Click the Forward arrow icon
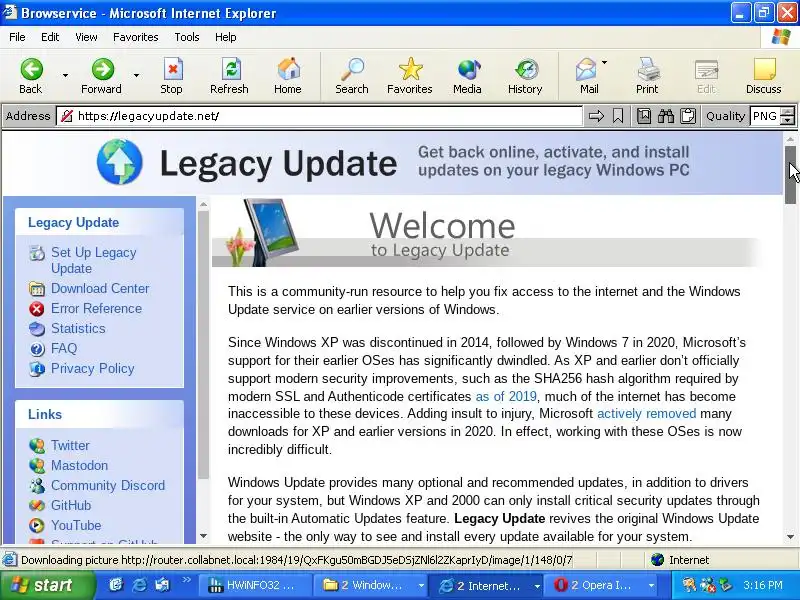The image size is (800, 600). pyautogui.click(x=103, y=69)
